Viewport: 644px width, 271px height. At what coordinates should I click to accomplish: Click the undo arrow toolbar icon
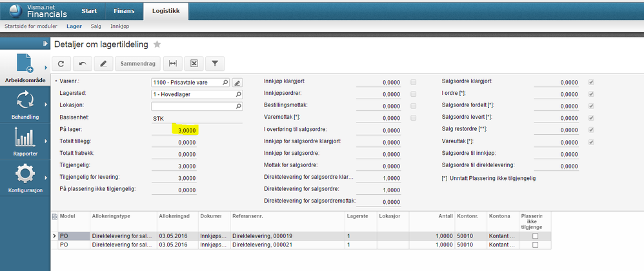[83, 64]
